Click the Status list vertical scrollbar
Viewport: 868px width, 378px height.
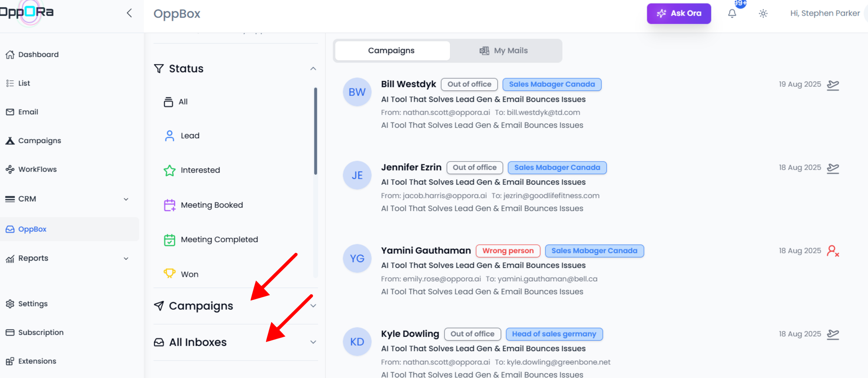tap(316, 131)
